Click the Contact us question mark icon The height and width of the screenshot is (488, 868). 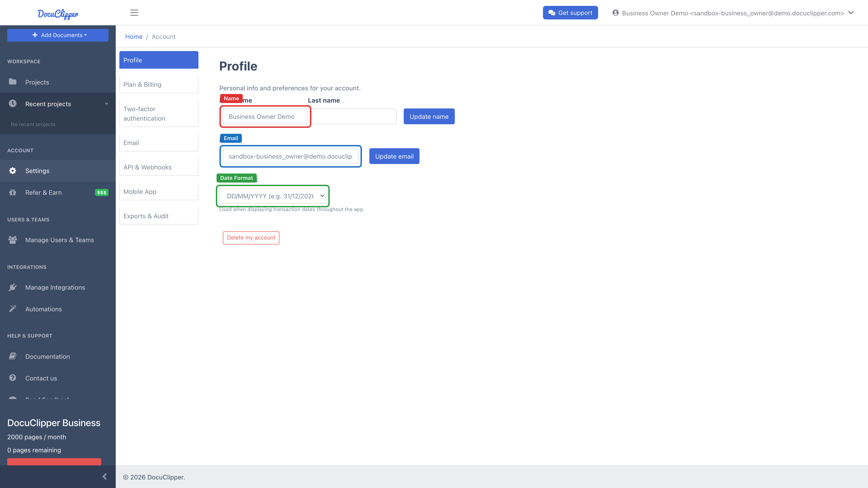click(13, 378)
